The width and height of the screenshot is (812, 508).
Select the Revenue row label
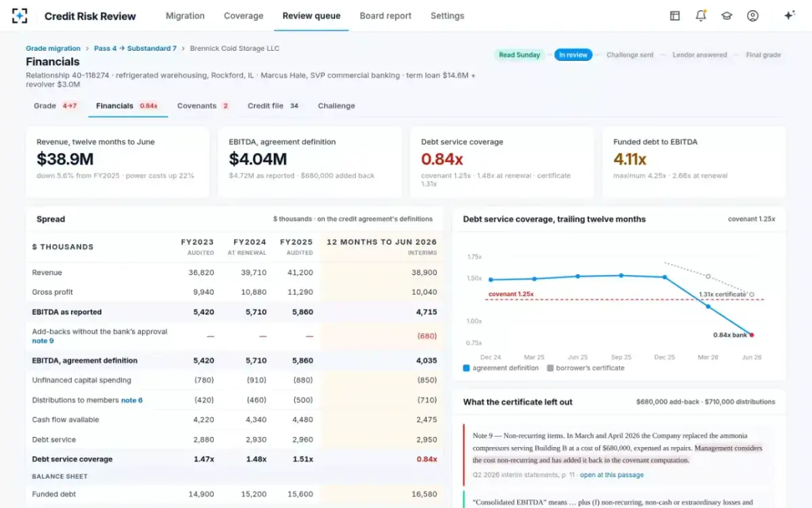click(x=47, y=273)
